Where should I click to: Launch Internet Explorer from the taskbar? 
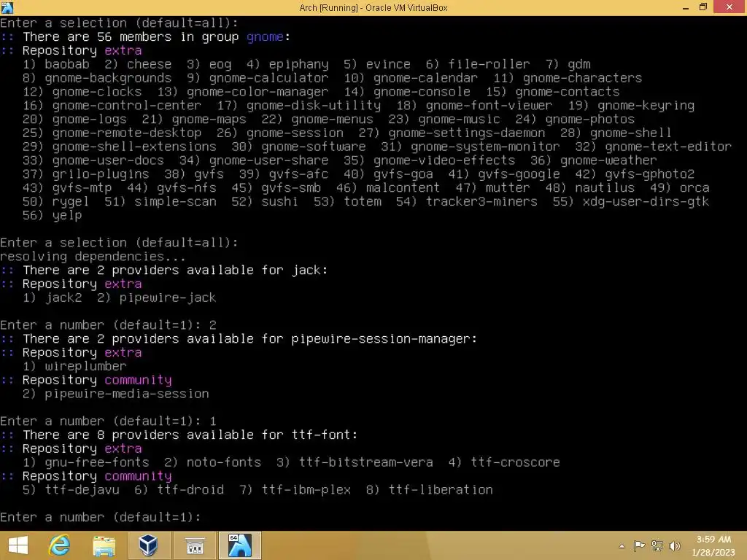pyautogui.click(x=60, y=545)
